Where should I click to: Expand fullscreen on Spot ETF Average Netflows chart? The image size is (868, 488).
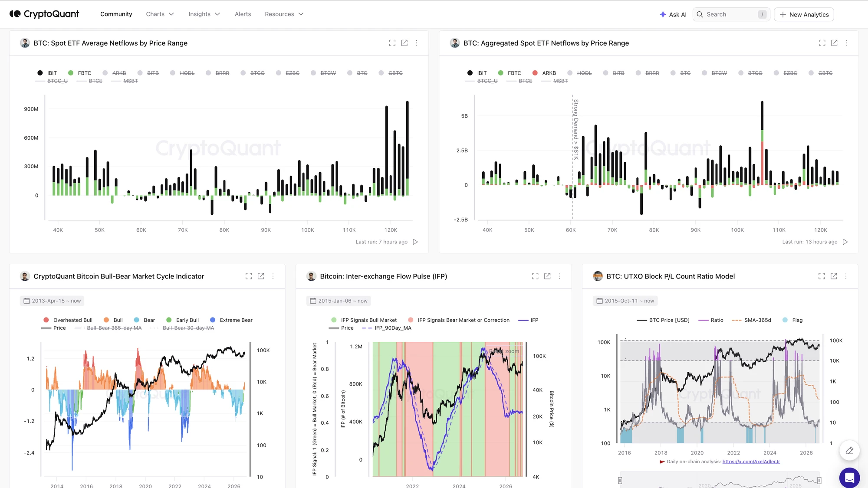tap(392, 43)
